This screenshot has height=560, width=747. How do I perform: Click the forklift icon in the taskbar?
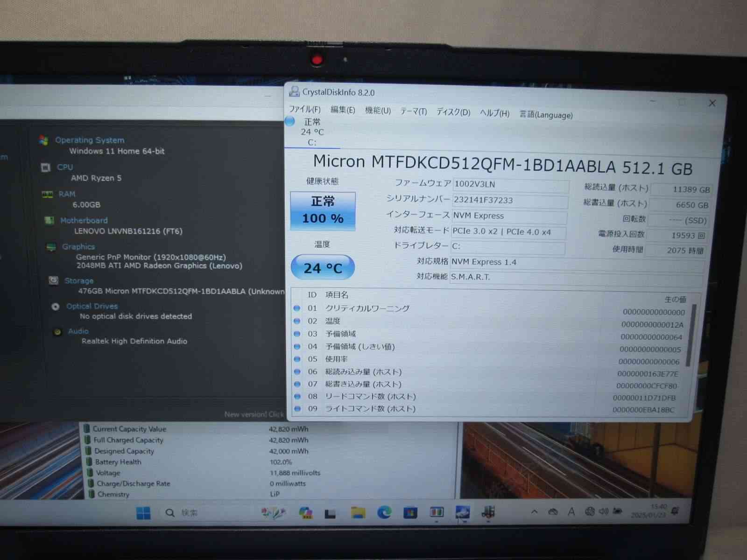[x=488, y=512]
